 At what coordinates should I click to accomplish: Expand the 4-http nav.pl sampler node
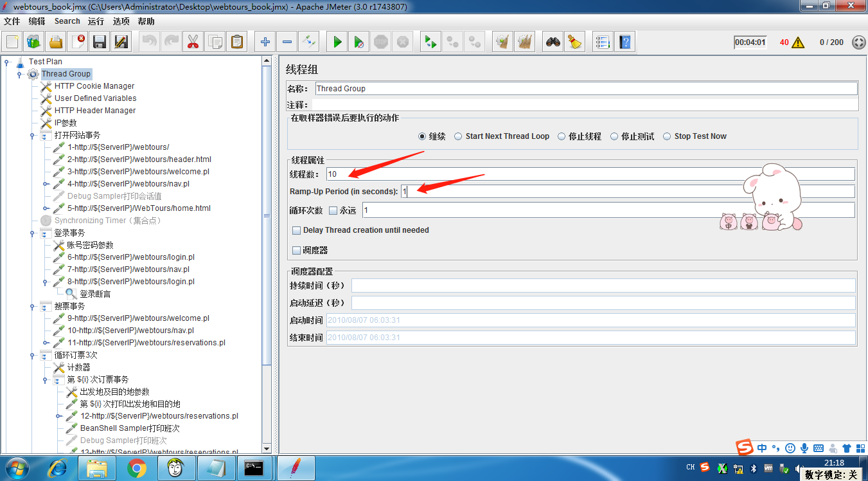point(46,184)
